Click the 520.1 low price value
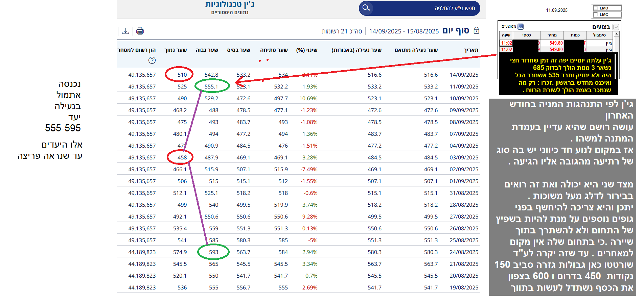644x305 pixels. click(x=180, y=276)
